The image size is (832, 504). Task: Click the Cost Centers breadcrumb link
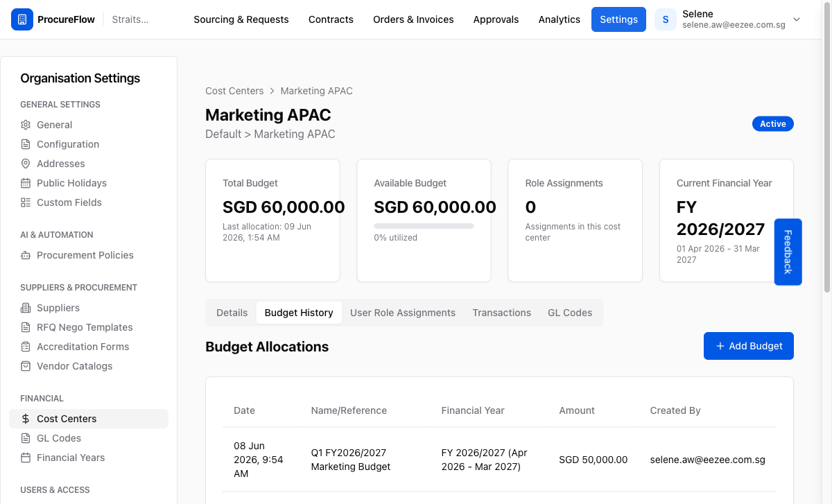click(234, 91)
